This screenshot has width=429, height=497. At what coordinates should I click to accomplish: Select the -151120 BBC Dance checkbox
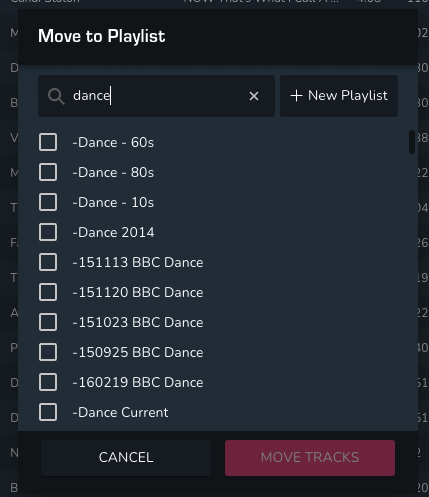(48, 292)
